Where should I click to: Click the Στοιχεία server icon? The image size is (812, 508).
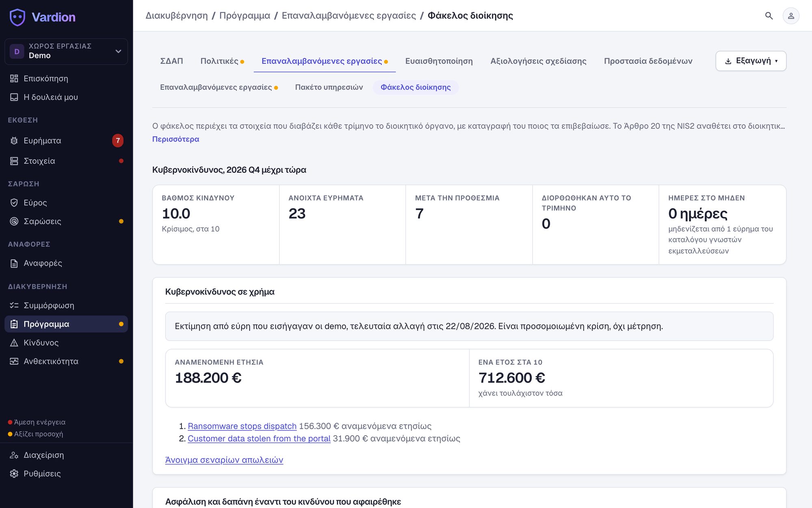14,161
